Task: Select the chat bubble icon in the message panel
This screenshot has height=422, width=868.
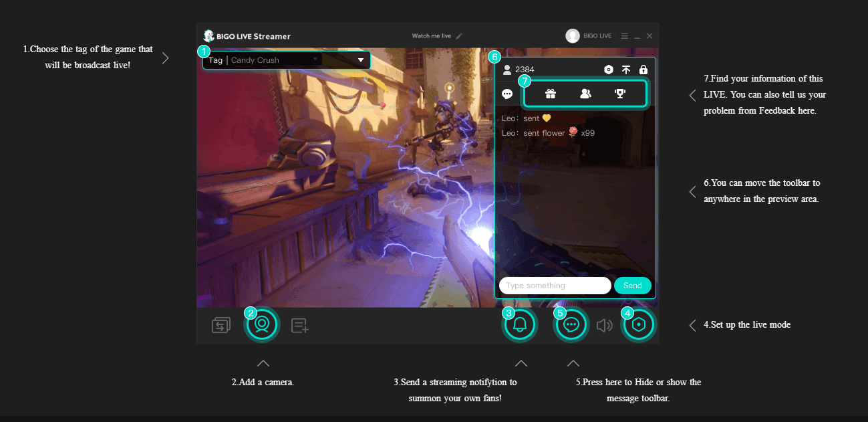Action: [x=507, y=94]
